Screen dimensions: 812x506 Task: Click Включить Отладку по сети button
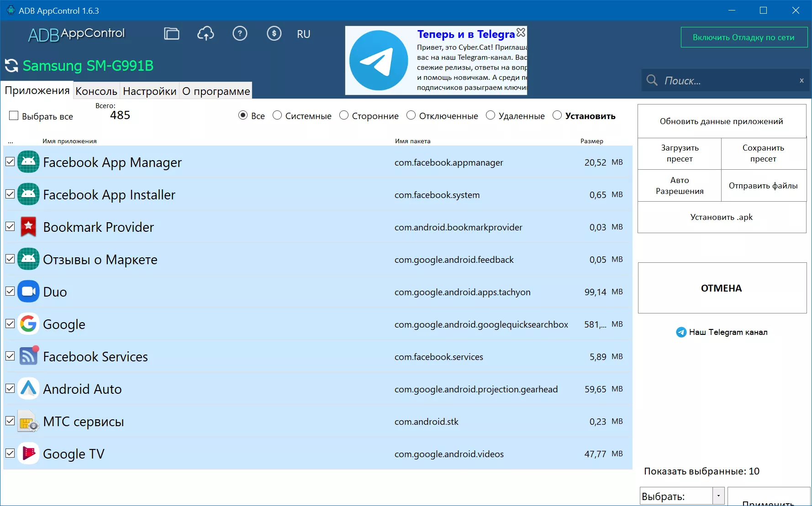click(x=744, y=37)
